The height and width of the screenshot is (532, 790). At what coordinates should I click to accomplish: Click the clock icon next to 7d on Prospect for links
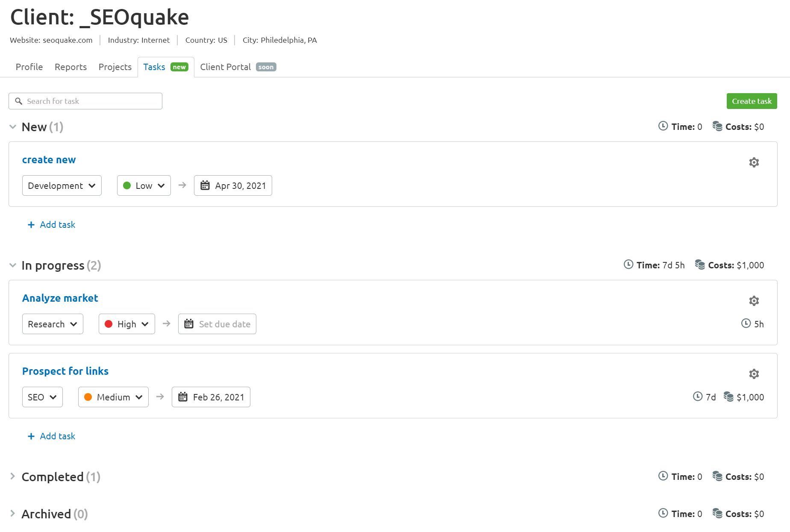tap(697, 397)
